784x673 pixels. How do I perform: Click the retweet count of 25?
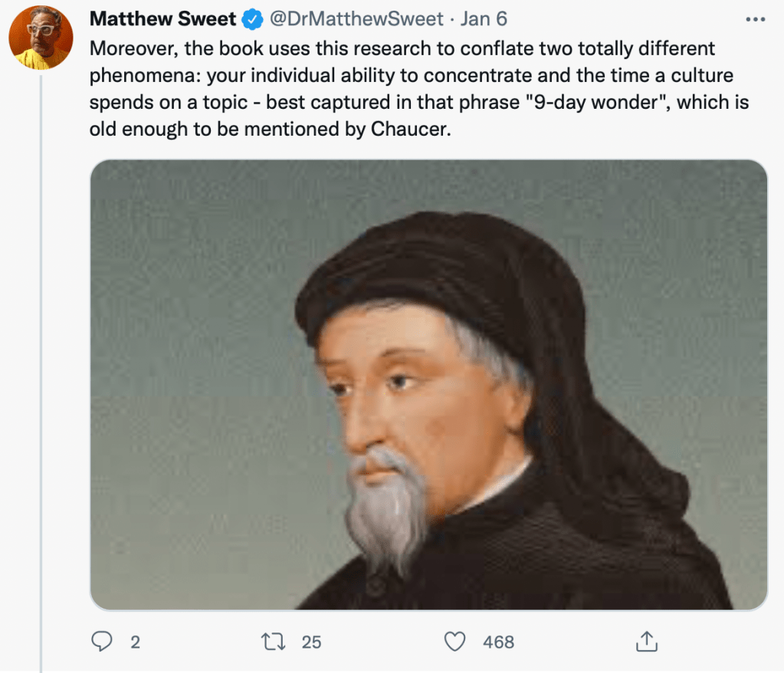[x=311, y=642]
